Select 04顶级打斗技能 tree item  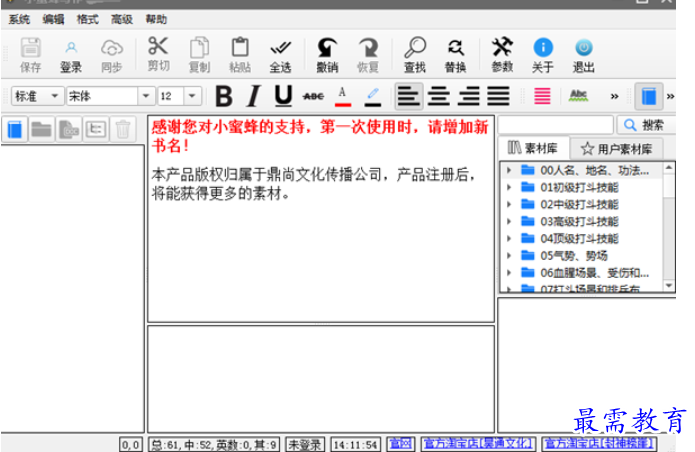[579, 238]
